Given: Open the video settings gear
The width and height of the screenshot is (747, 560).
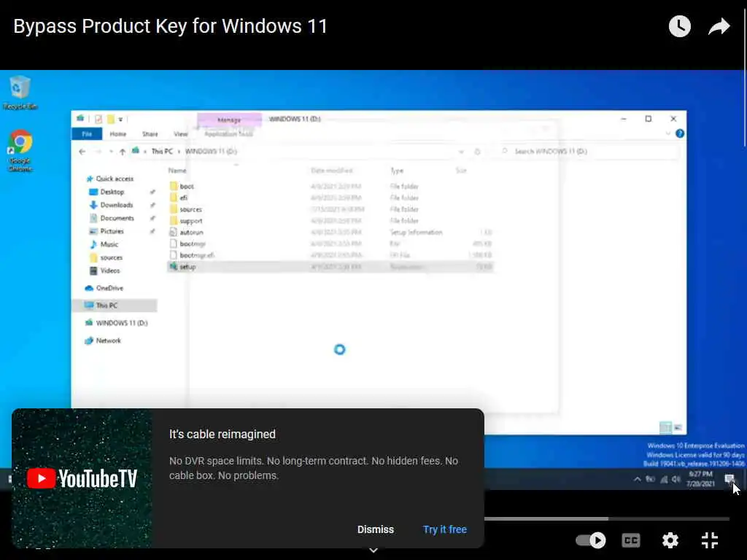Looking at the screenshot, I should [670, 540].
